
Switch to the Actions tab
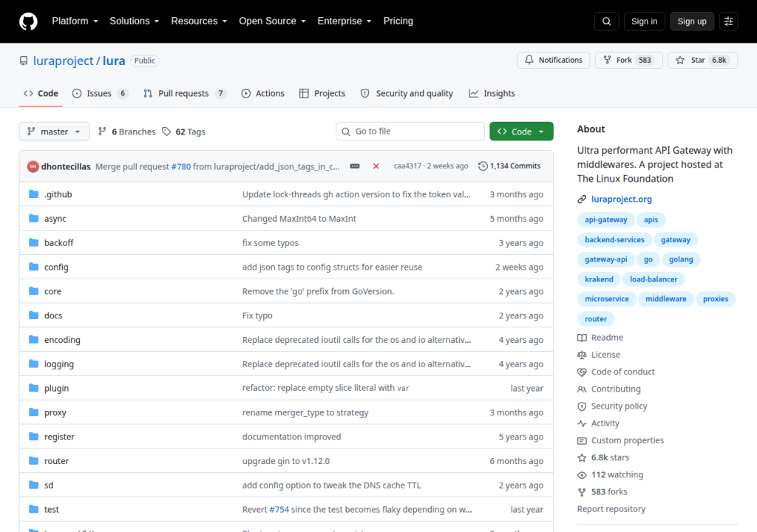pyautogui.click(x=262, y=94)
